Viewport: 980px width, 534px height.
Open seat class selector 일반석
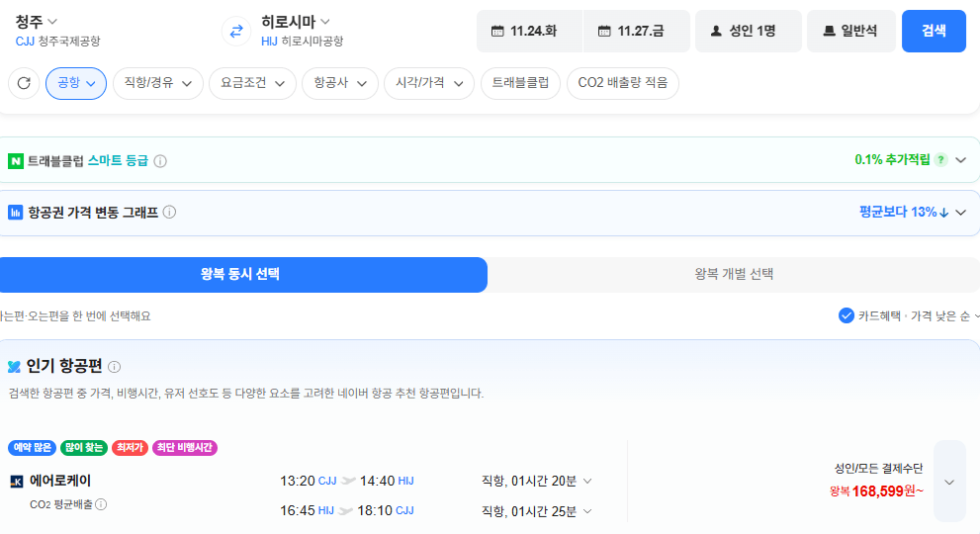(850, 31)
